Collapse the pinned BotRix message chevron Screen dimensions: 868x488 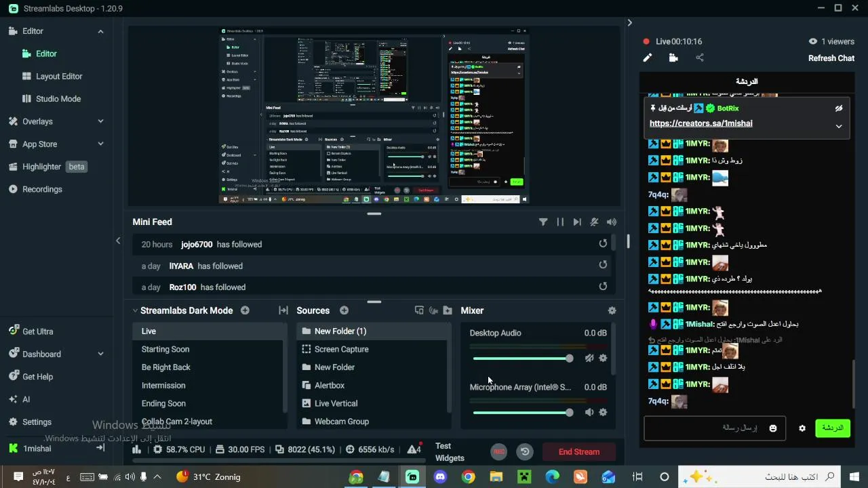point(839,126)
